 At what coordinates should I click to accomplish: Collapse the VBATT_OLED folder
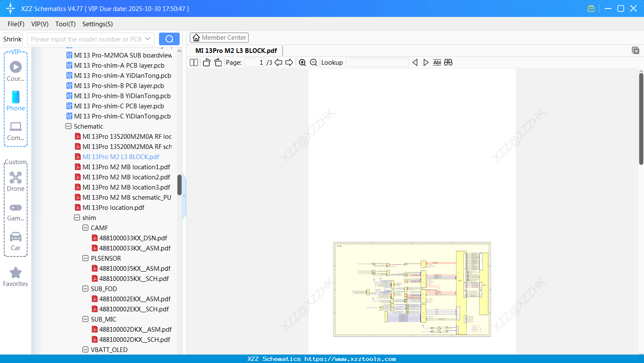[x=85, y=349]
